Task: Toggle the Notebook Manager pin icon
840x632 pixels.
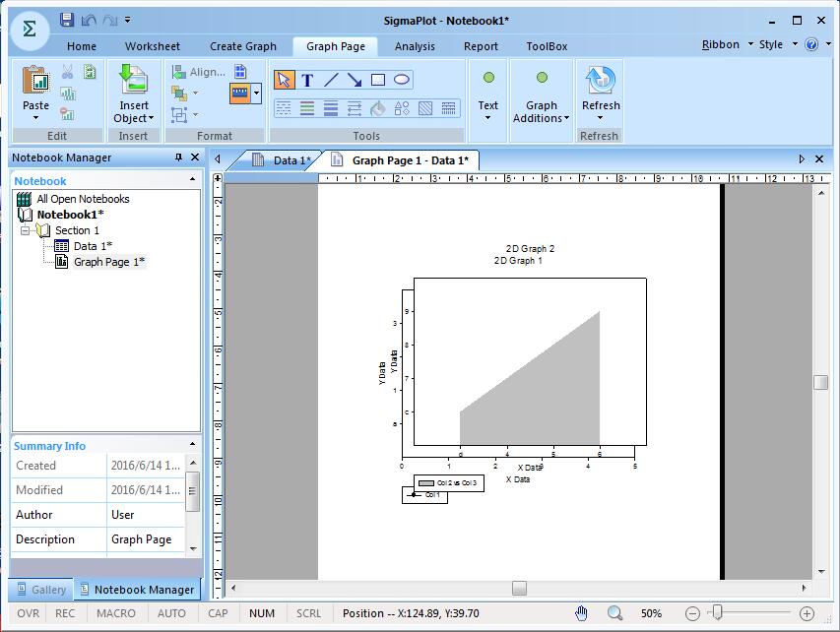Action: [x=178, y=158]
